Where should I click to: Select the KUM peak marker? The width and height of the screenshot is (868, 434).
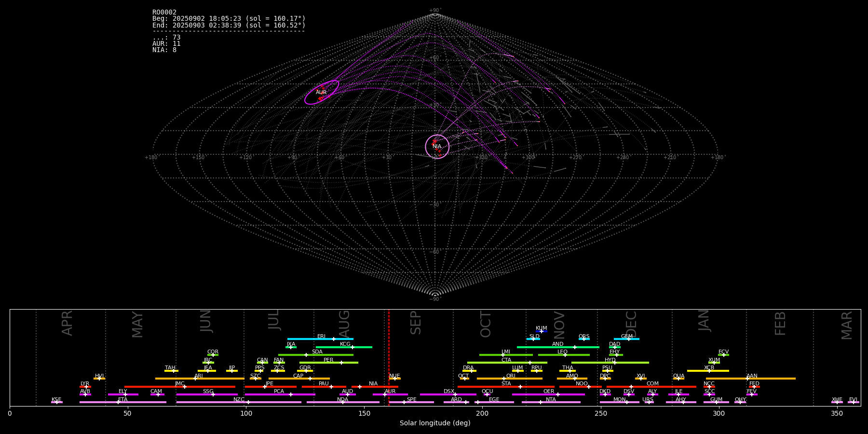(541, 331)
